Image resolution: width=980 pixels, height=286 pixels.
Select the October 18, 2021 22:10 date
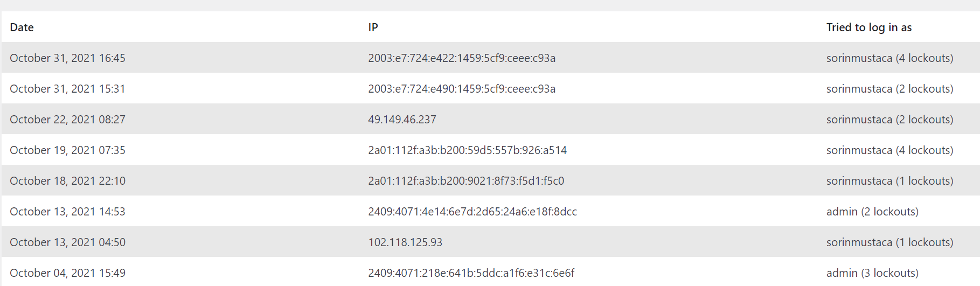click(67, 181)
